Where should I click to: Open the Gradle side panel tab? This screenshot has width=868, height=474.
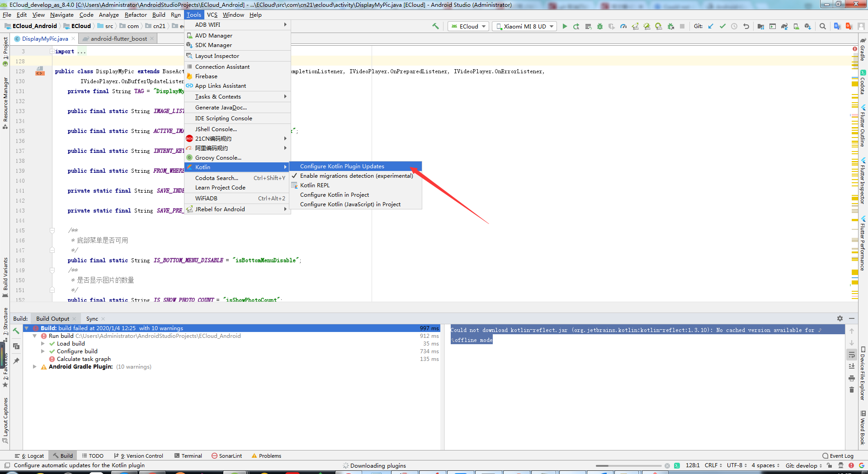[x=863, y=50]
